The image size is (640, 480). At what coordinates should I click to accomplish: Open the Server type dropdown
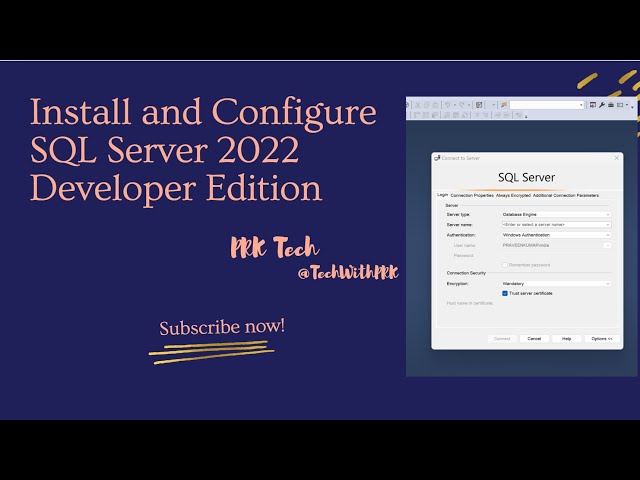(x=556, y=214)
